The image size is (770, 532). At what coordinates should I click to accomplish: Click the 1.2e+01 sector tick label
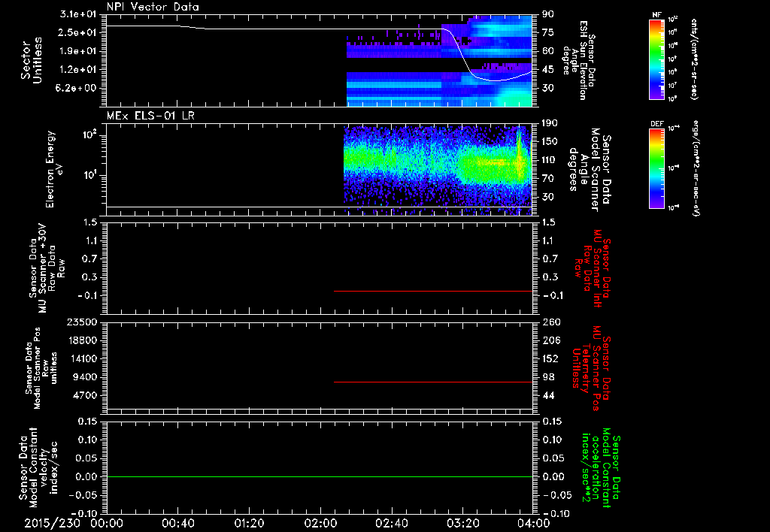coord(78,70)
